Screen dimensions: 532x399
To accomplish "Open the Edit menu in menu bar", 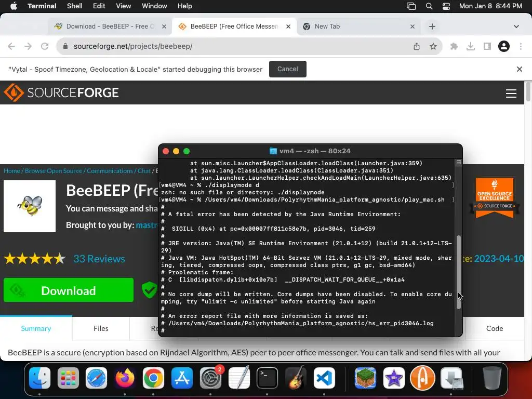I will click(x=99, y=6).
